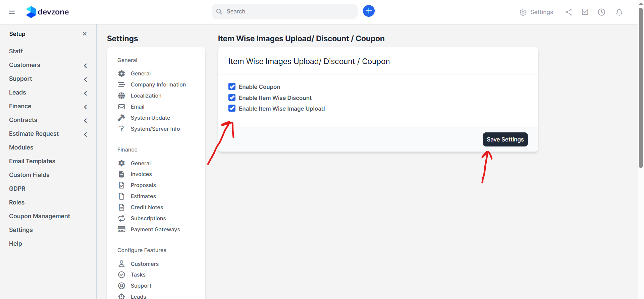Toggle Enable Item Wise Discount checkbox
The width and height of the screenshot is (644, 299).
[x=232, y=98]
